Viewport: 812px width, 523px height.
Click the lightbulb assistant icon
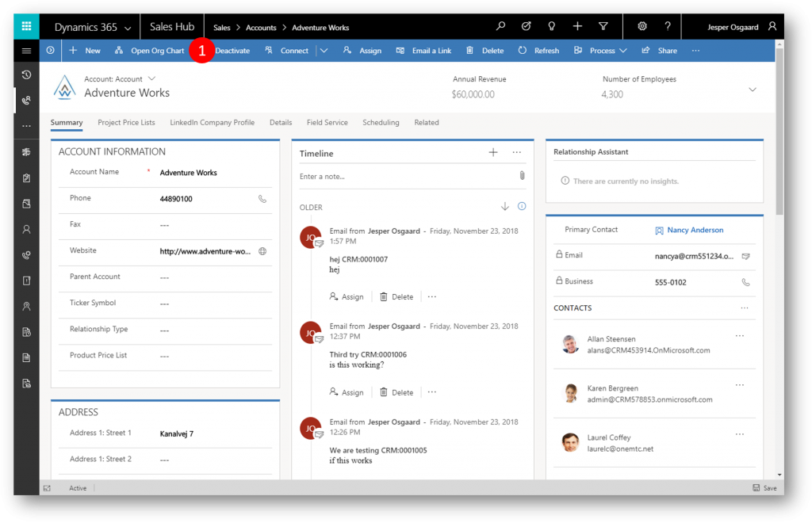point(552,26)
